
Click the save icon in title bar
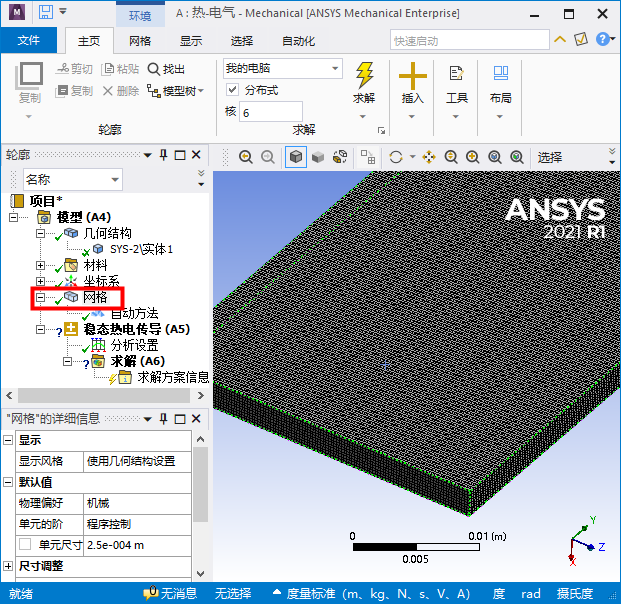coord(47,13)
